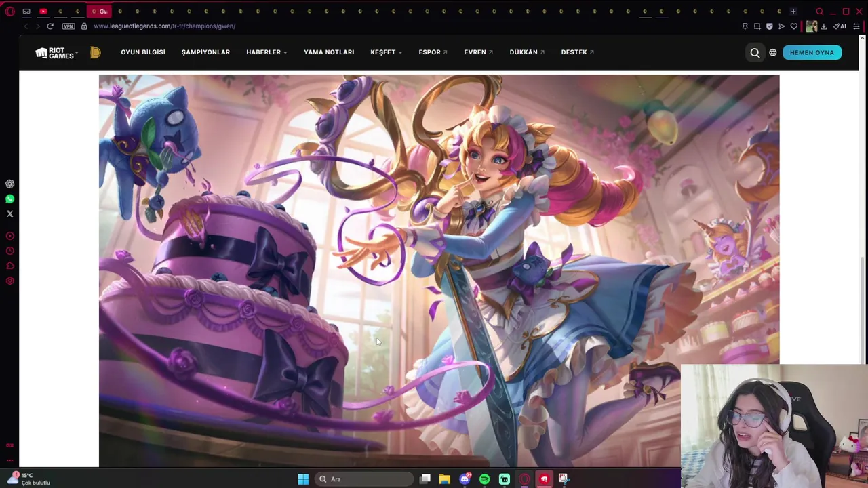Click the tab search magnifier icon
The height and width of the screenshot is (488, 868).
pos(819,12)
